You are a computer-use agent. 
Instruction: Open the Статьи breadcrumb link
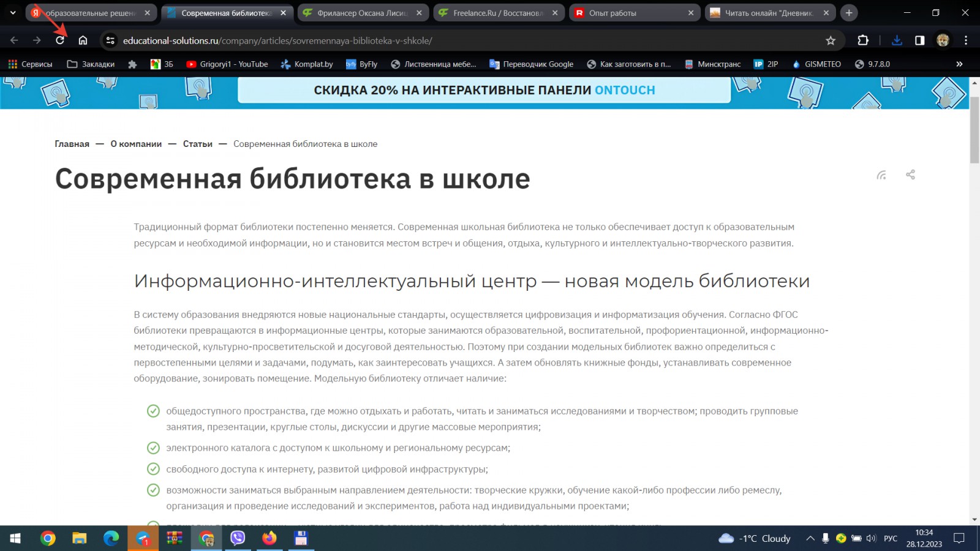[198, 144]
